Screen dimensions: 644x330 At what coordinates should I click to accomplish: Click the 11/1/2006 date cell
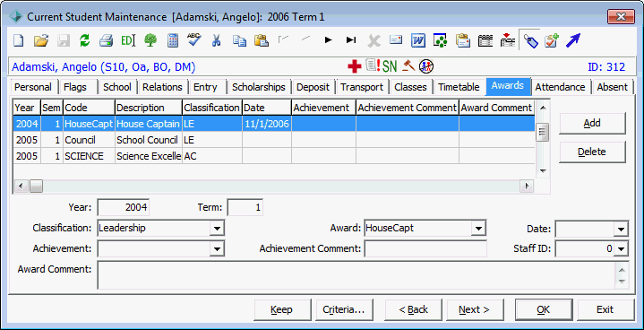[267, 124]
